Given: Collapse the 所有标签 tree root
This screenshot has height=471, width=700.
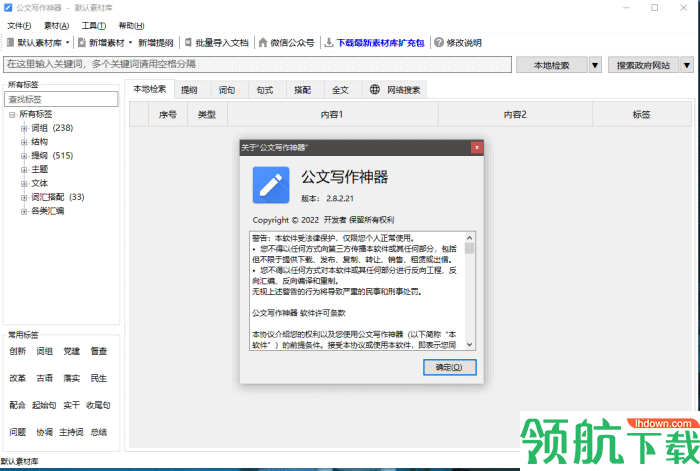Looking at the screenshot, I should click(12, 114).
